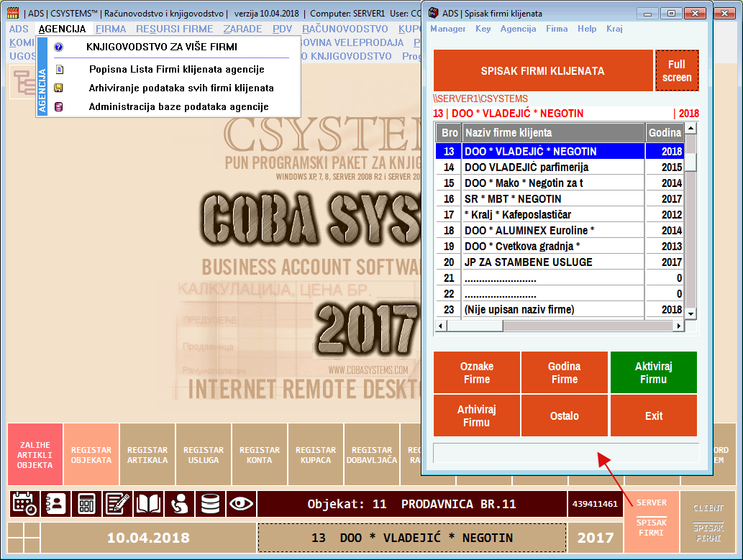Open the open book icon

tap(148, 504)
